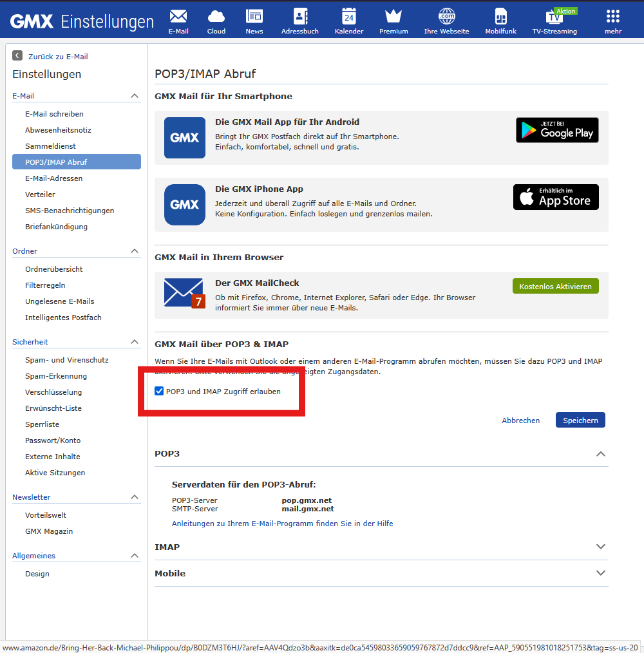
Task: Open the App Store badge
Action: 556,197
